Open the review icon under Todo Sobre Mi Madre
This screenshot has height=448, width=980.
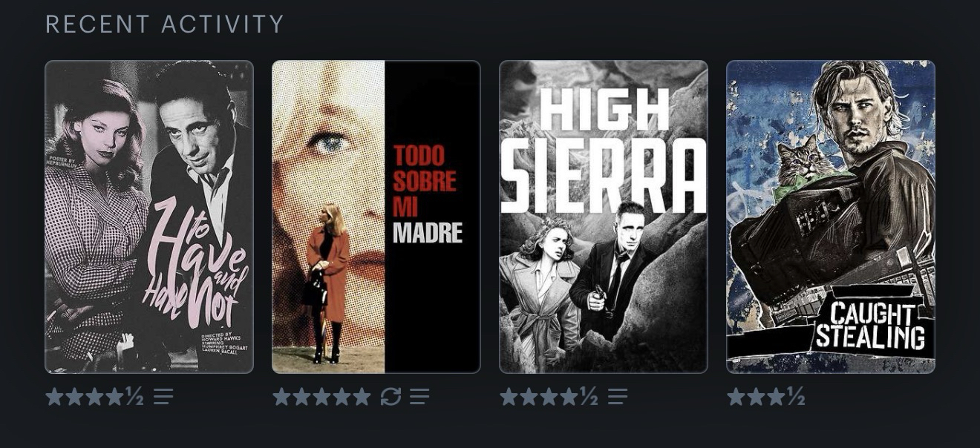[419, 397]
